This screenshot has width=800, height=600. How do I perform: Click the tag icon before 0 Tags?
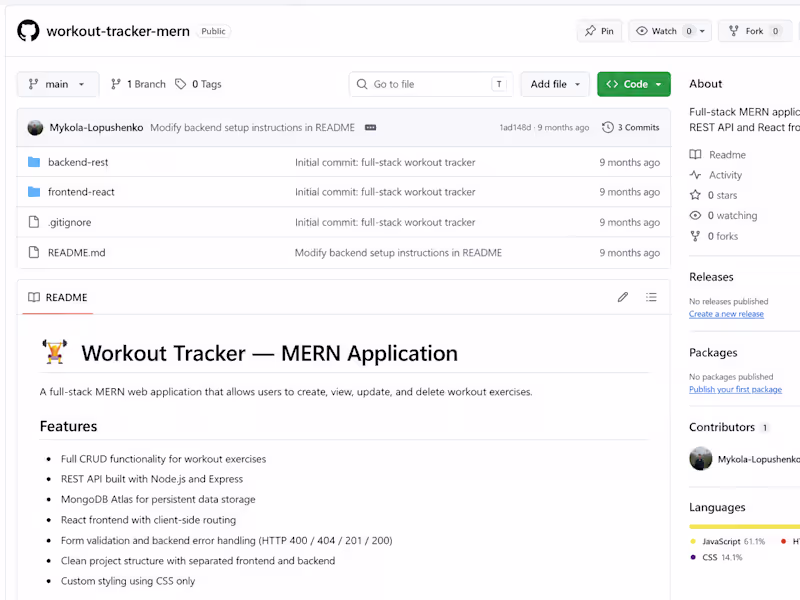181,84
